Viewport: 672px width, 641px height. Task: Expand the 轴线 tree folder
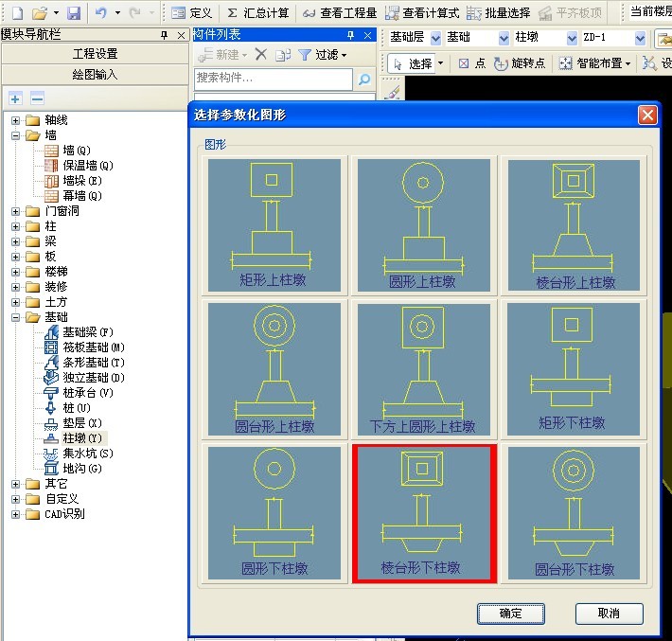[x=15, y=120]
